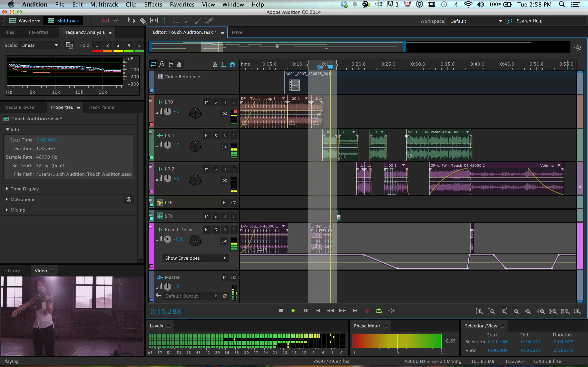This screenshot has height=367, width=588.
Task: Click the play button in transport controls
Action: [x=293, y=311]
